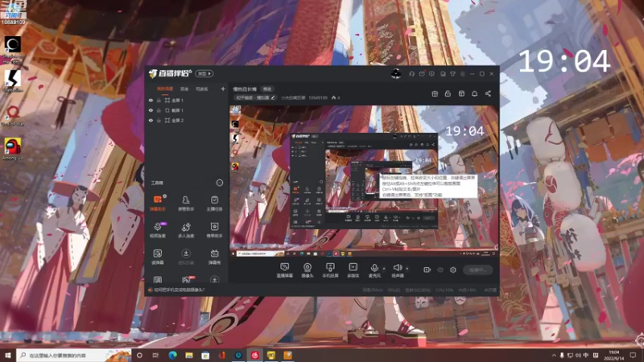This screenshot has width=644, height=362.
Task: Open the PK tool with red badge
Action: click(x=188, y=279)
